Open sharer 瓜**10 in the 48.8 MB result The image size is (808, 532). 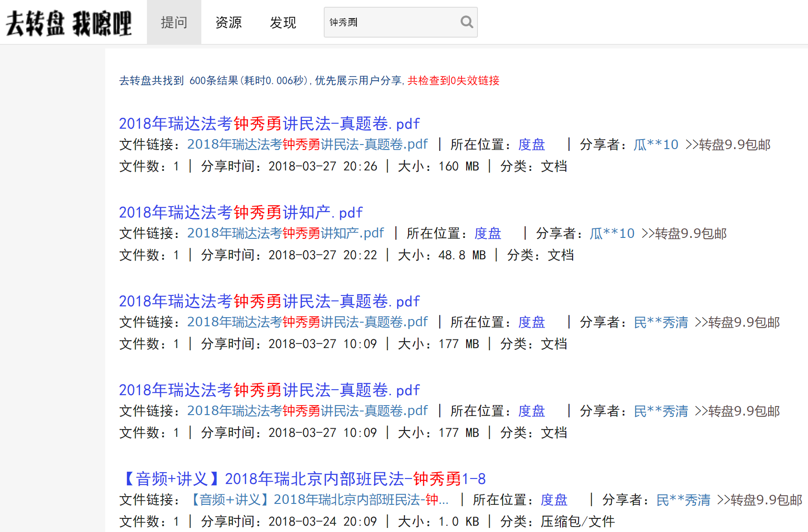(x=612, y=233)
